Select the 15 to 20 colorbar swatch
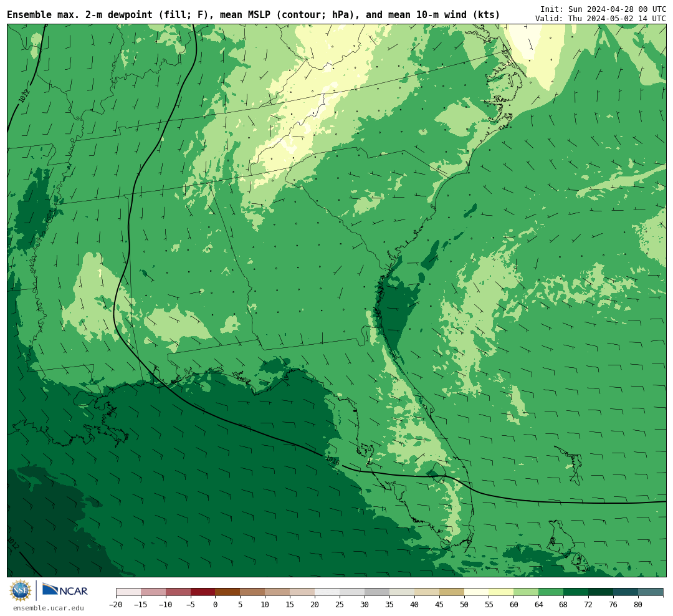The width and height of the screenshot is (673, 616). point(303,592)
